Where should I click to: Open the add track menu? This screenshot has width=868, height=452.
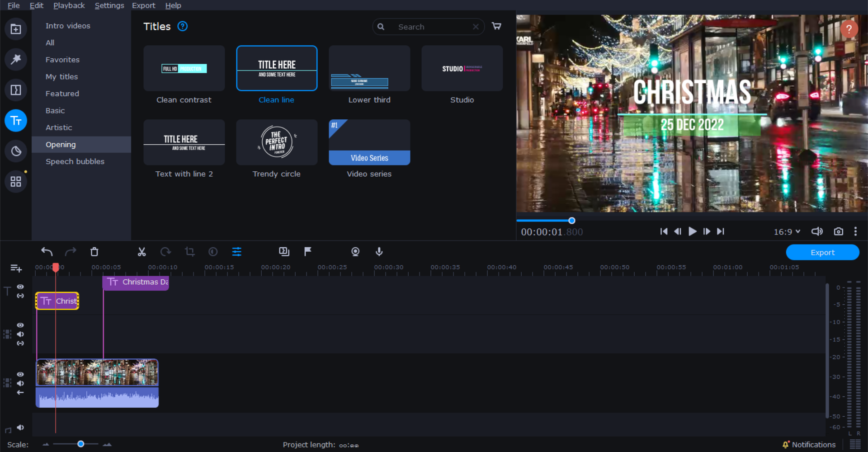coord(16,268)
